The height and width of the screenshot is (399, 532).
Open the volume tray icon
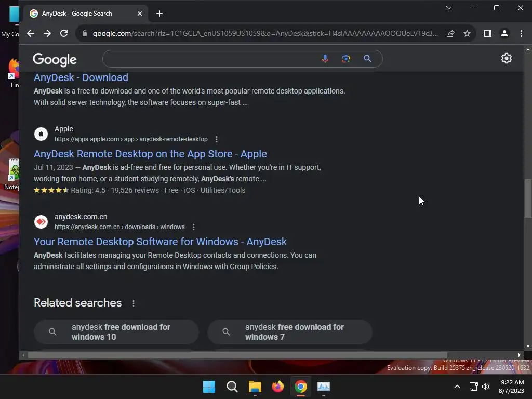tap(486, 387)
